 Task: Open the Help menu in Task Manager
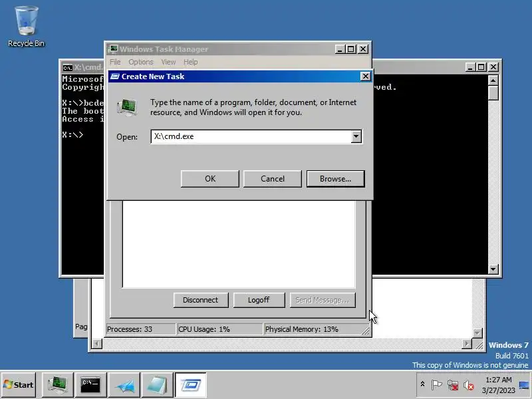(x=191, y=62)
